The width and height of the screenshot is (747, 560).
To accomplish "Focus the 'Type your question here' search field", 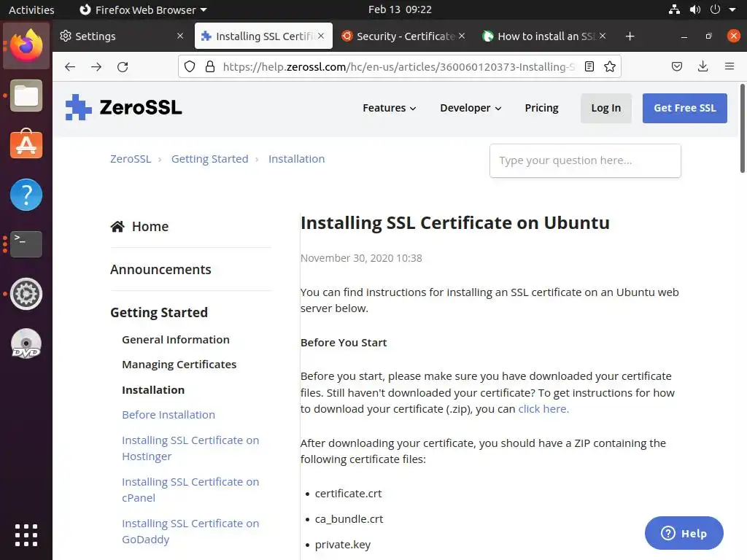I will coord(584,160).
